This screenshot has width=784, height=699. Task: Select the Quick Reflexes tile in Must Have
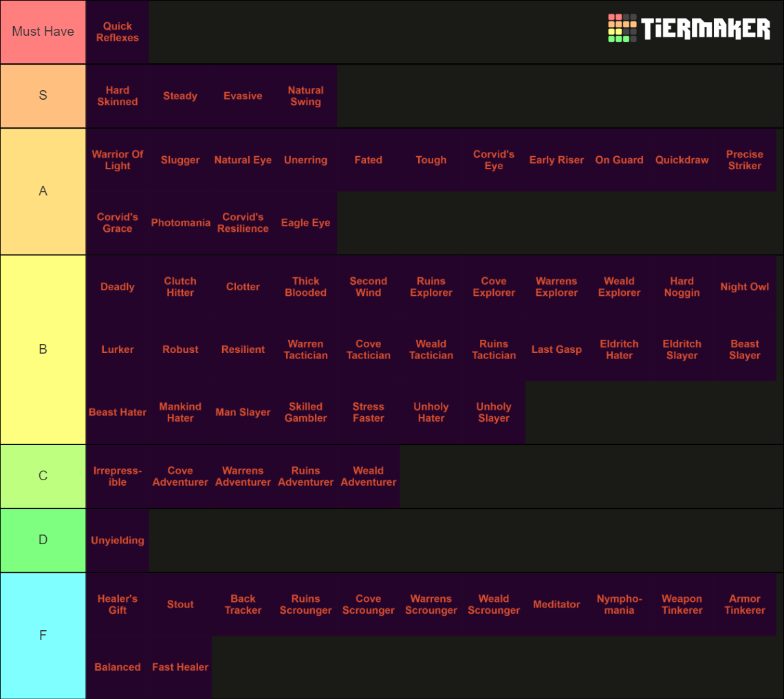click(117, 32)
